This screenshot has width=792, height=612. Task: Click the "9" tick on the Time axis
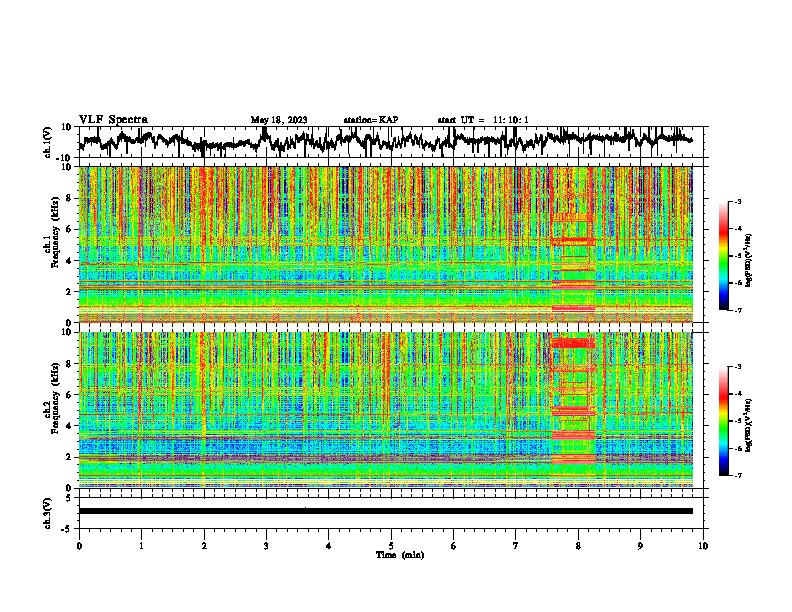click(x=640, y=546)
